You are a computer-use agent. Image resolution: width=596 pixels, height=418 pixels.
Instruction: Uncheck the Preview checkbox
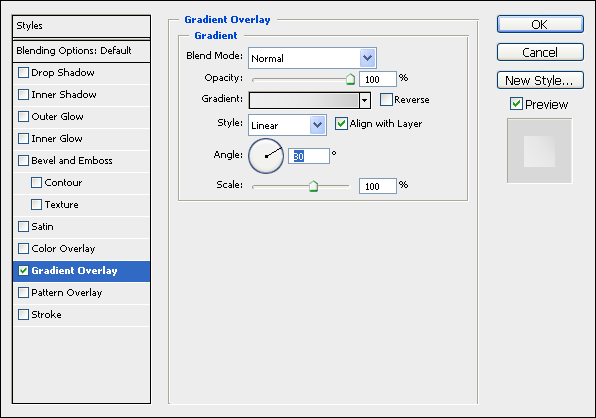(516, 104)
